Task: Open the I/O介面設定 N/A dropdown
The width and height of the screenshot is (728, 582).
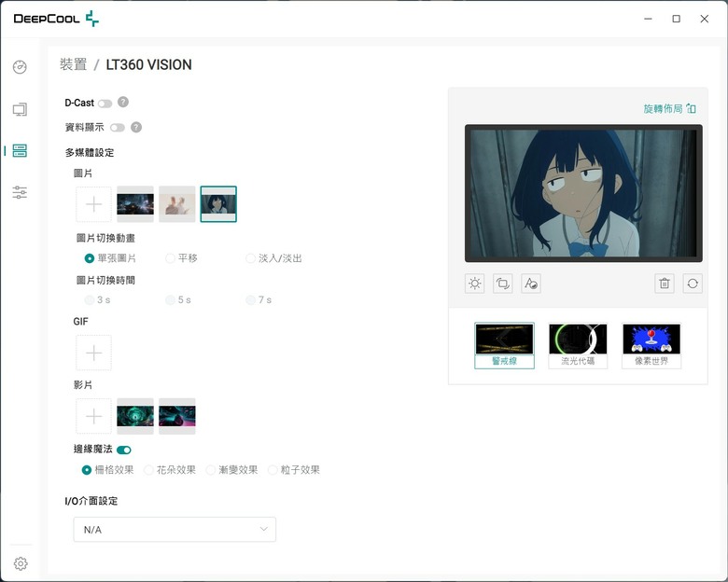Action: coord(175,530)
